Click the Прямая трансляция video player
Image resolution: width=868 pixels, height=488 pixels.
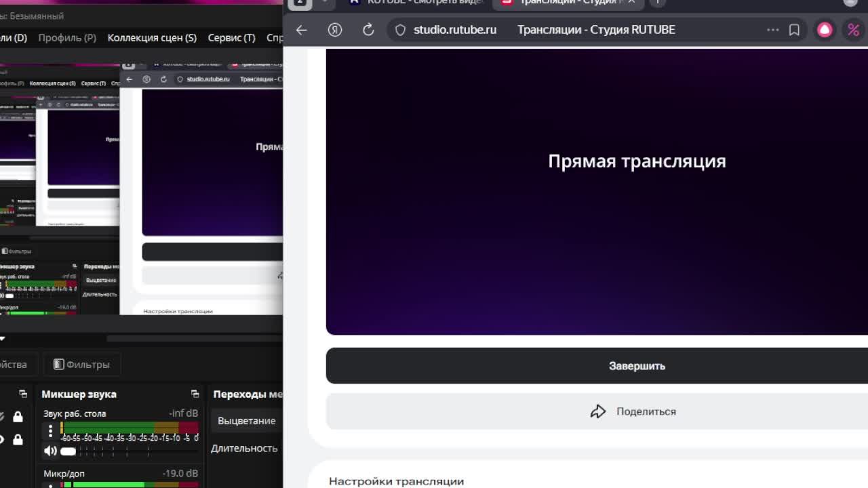(x=597, y=192)
